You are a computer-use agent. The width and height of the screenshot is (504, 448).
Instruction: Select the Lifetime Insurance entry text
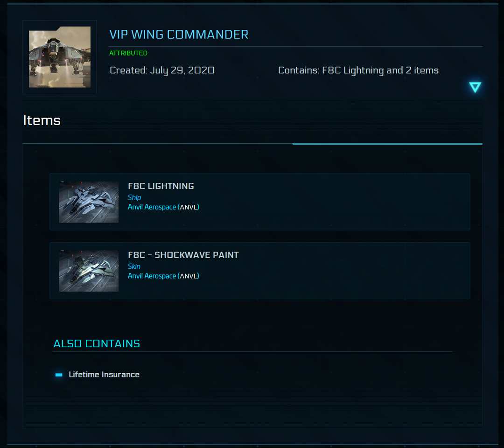click(104, 375)
